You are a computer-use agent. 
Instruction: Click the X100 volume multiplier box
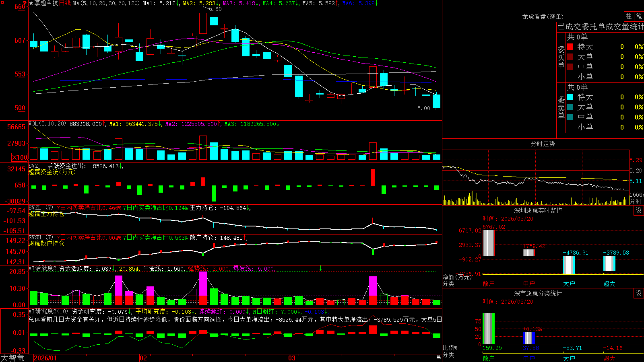pyautogui.click(x=19, y=157)
